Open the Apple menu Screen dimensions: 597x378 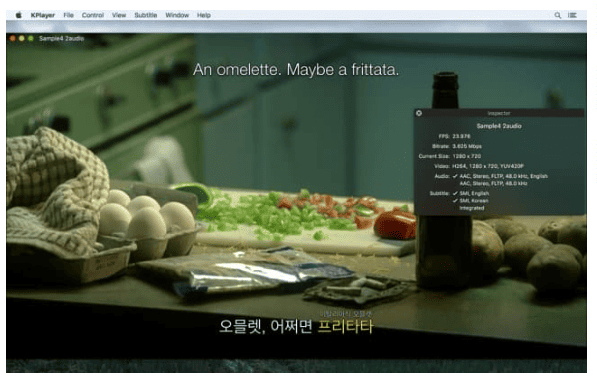click(18, 15)
